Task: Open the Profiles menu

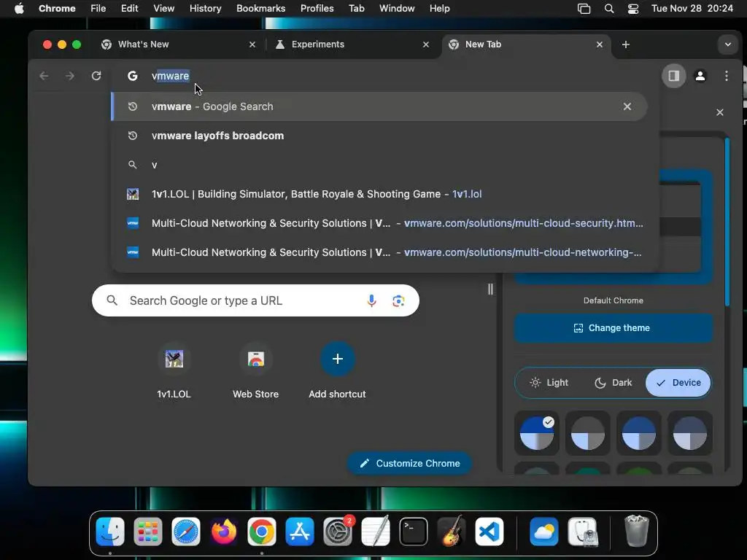Action: click(317, 9)
